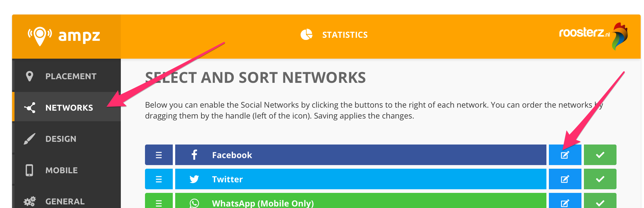Toggle the WhatsApp network checkmark
The image size is (644, 208).
coord(600,202)
